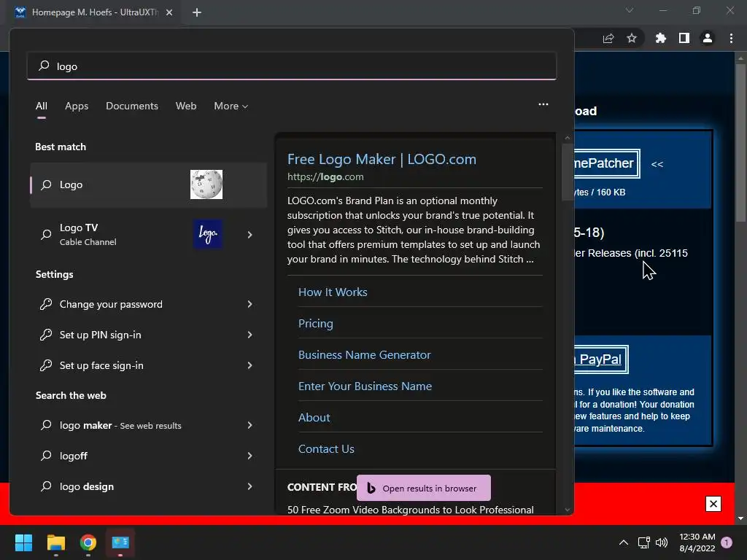Show hidden system tray icons
Image resolution: width=747 pixels, height=560 pixels.
click(x=623, y=542)
